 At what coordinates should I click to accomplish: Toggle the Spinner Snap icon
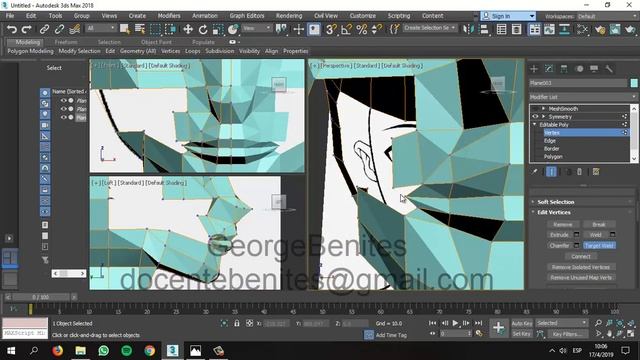[x=376, y=29]
